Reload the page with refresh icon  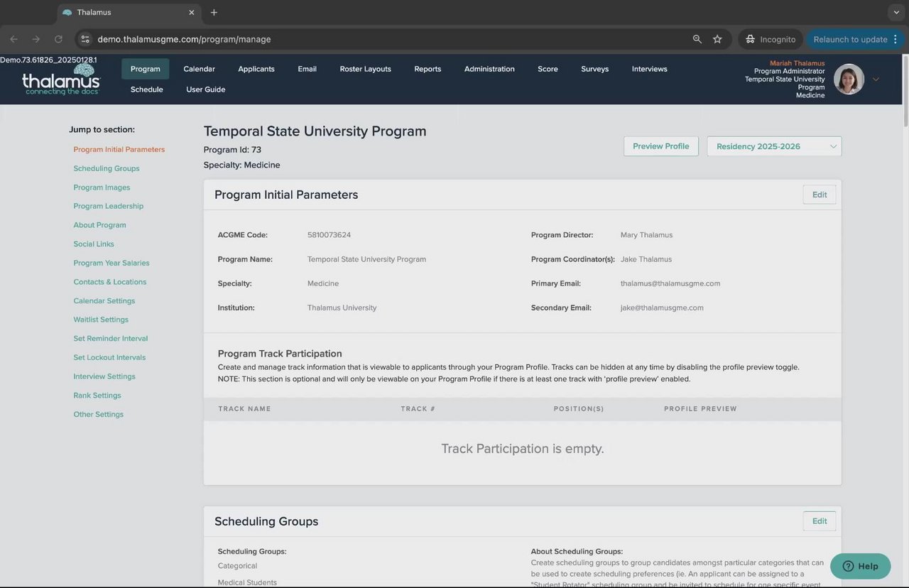(58, 39)
